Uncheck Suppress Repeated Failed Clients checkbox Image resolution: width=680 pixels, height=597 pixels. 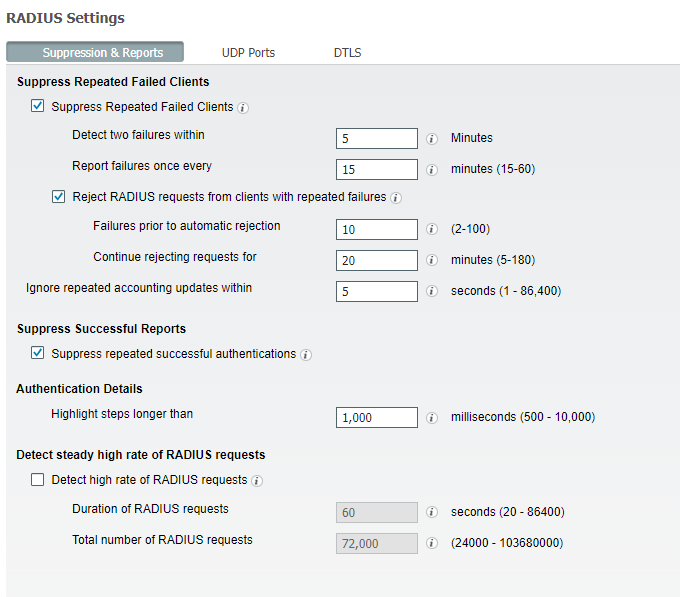pos(37,106)
